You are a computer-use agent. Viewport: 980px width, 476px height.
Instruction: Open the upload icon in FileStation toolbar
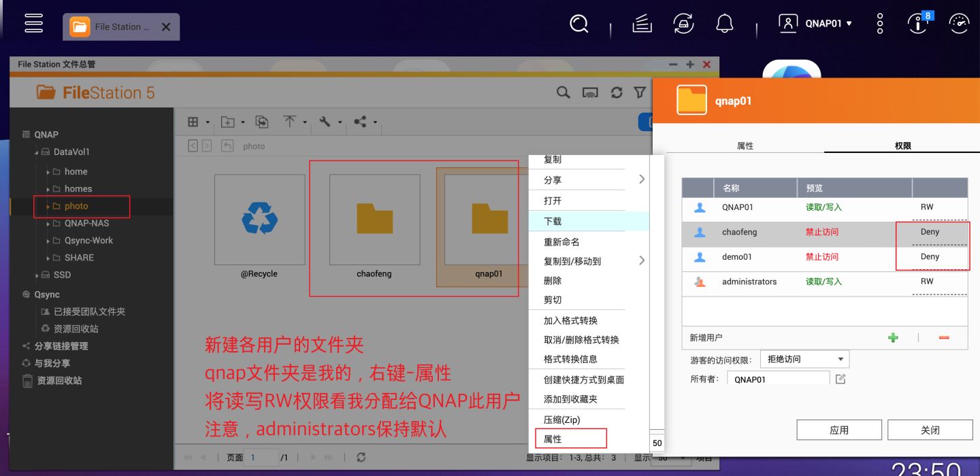click(x=289, y=121)
